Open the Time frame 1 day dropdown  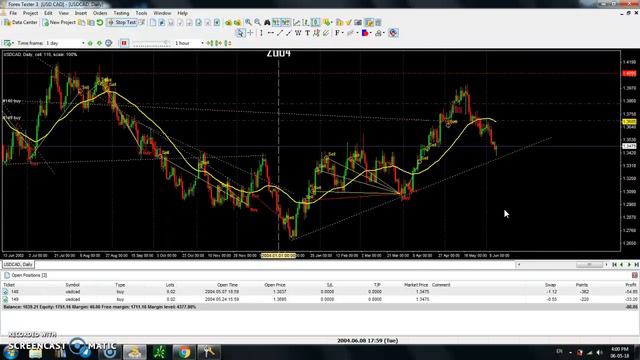(x=65, y=43)
